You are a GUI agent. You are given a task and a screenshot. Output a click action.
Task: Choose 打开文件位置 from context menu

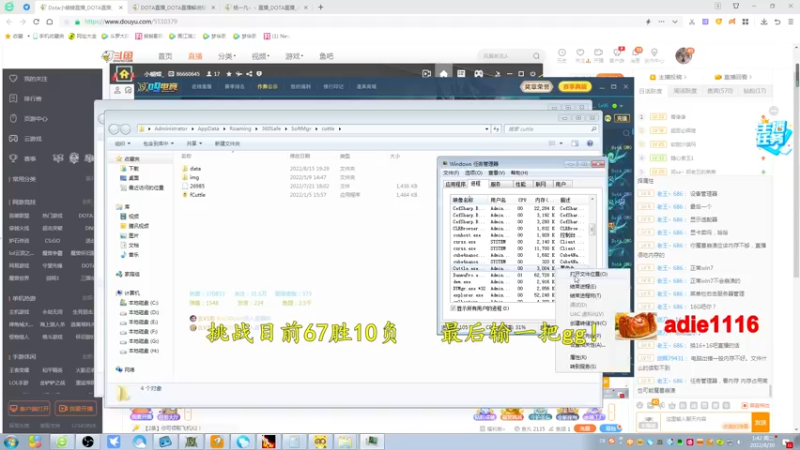click(x=588, y=274)
